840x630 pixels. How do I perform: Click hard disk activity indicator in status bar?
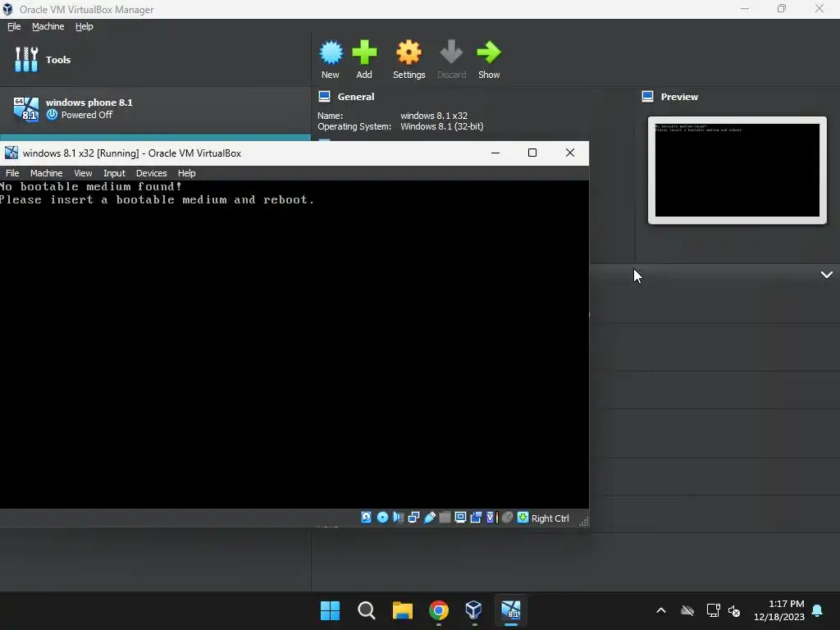(x=367, y=518)
